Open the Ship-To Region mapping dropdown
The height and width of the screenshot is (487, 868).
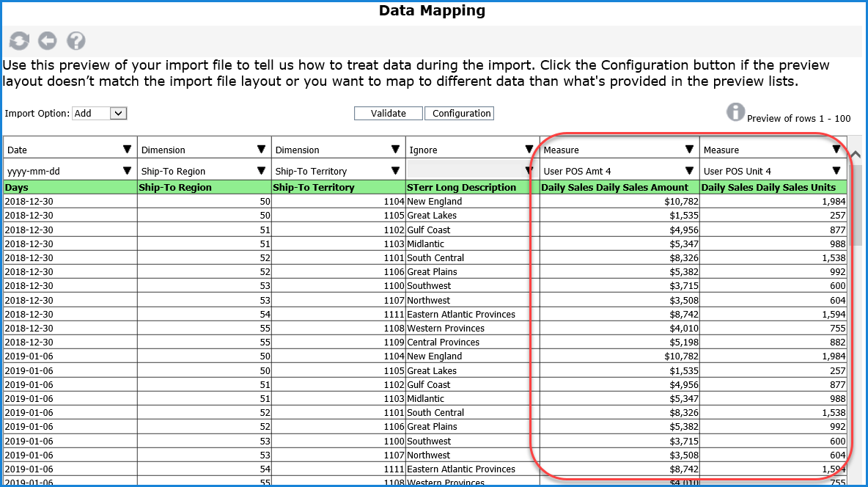[261, 171]
